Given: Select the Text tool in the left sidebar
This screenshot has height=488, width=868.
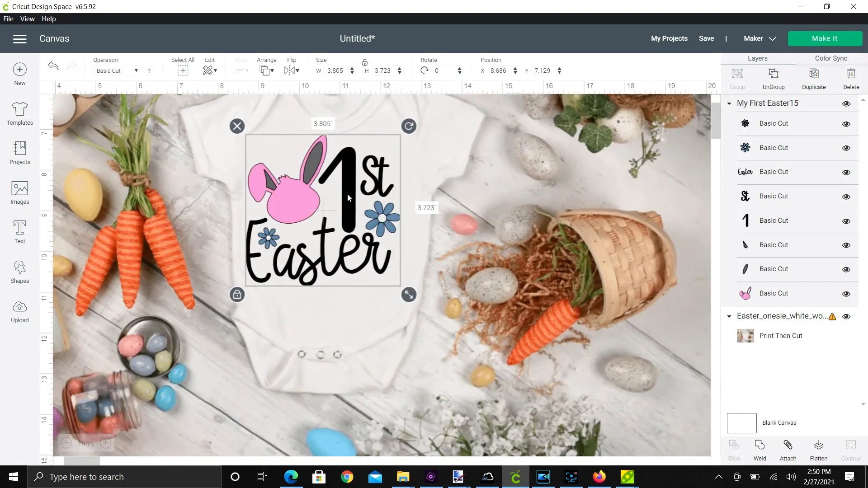Looking at the screenshot, I should pos(19,232).
